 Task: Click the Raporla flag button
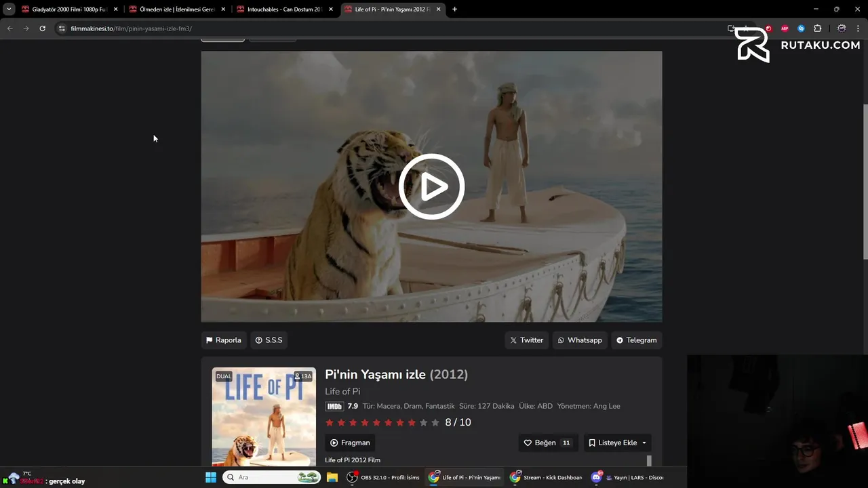pyautogui.click(x=223, y=340)
